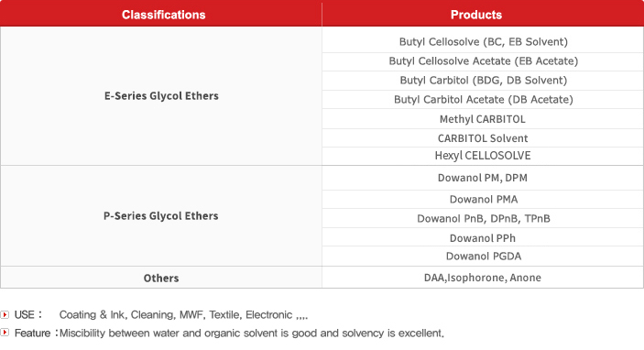Screen dimensions: 644x350
Task: Click Butyl Carbitol (BDG, DB Solvent) entry
Action: [483, 81]
